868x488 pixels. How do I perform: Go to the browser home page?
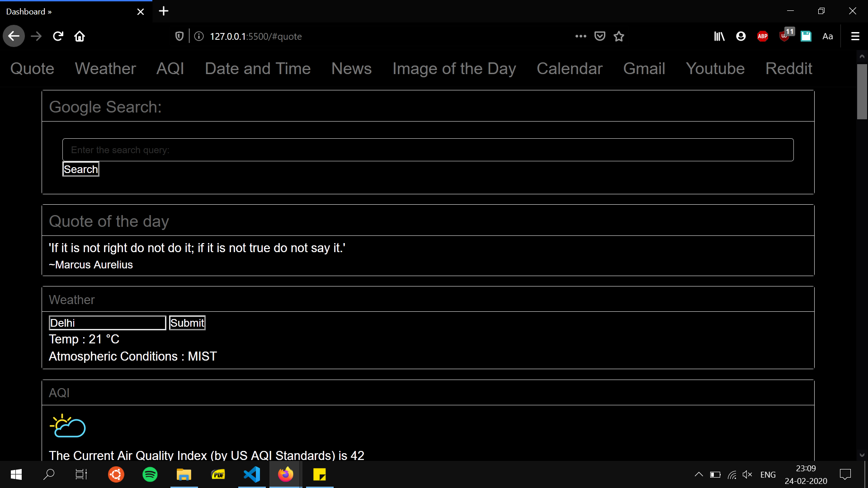(x=80, y=36)
